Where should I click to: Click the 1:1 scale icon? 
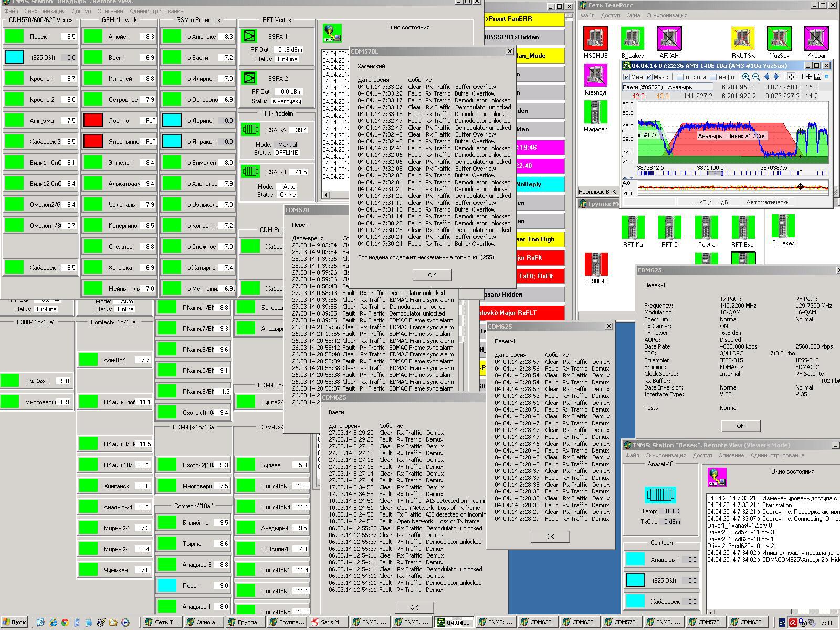click(x=817, y=77)
